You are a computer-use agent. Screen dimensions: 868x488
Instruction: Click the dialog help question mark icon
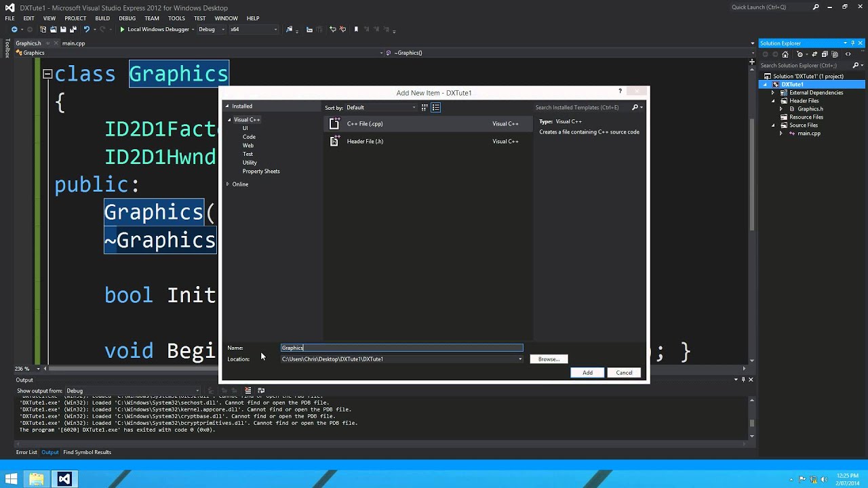620,91
